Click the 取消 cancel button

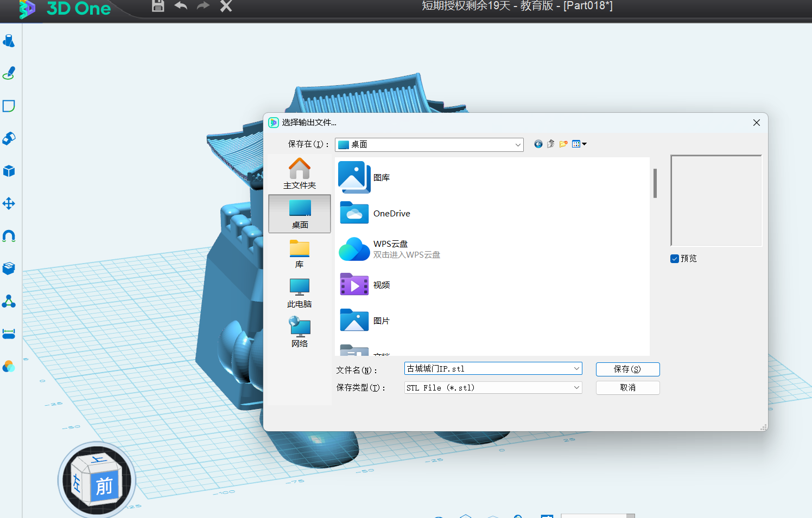click(627, 388)
